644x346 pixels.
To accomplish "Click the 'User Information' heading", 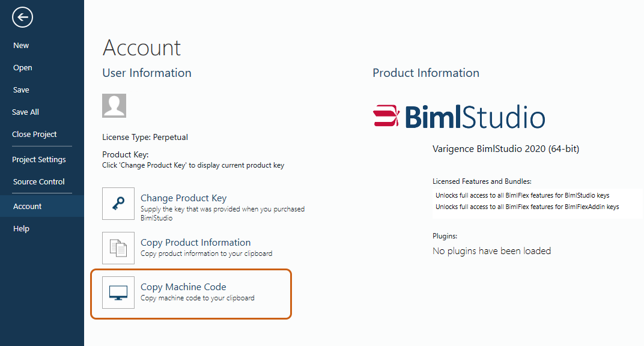I will point(147,73).
